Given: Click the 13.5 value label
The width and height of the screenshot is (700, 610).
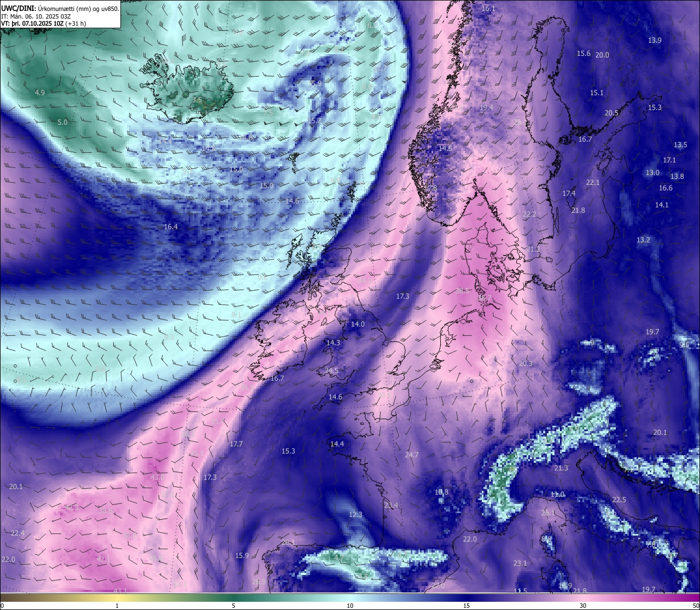Looking at the screenshot, I should click(680, 144).
